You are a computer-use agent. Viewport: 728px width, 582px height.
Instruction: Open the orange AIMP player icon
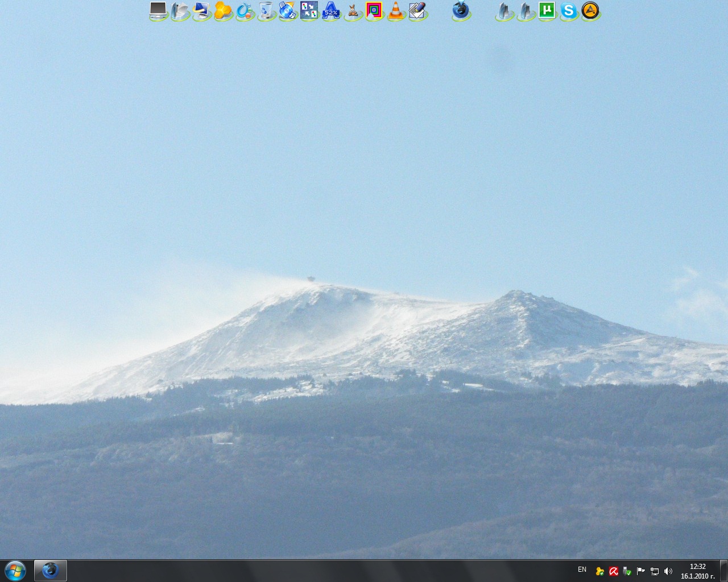[x=590, y=11]
